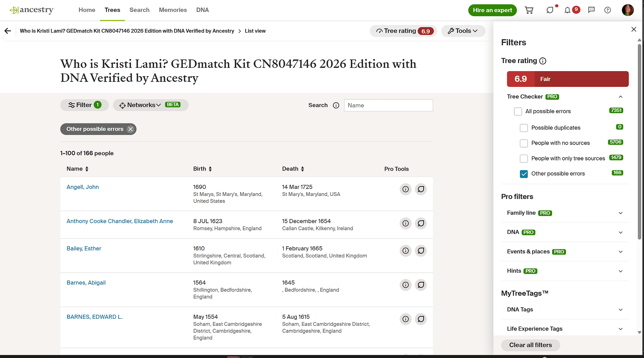Open Search in top navigation

(x=140, y=10)
